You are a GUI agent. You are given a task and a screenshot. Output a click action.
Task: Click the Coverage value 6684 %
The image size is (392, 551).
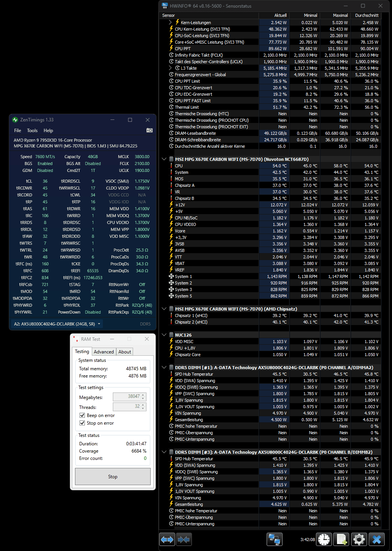(139, 451)
